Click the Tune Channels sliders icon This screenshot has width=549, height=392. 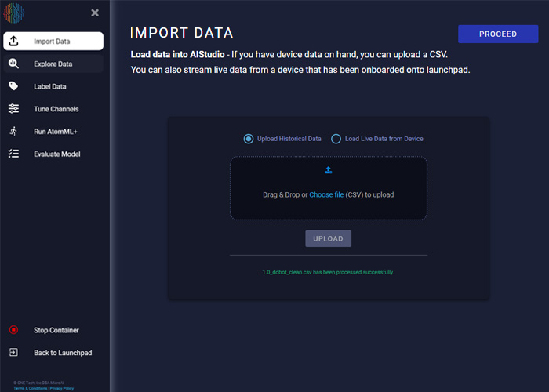coord(13,109)
